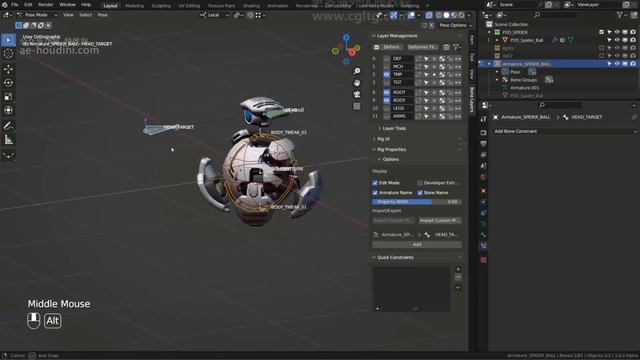Open the Pose Options dropdown

coord(455,25)
